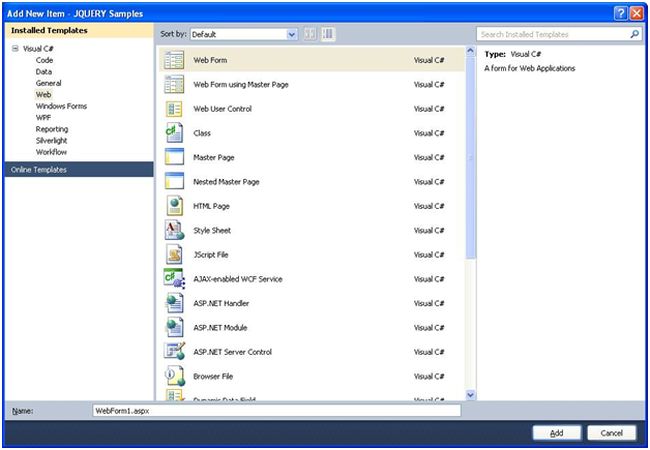Click the search magnifier icon
The image size is (650, 450).
click(x=634, y=34)
